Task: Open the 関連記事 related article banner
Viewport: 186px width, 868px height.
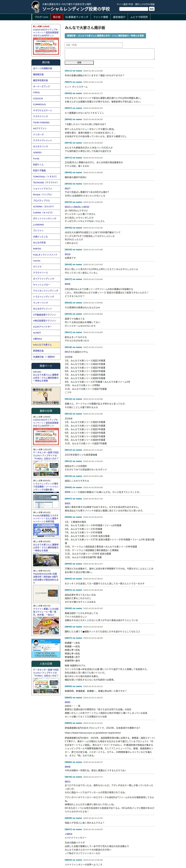Action: tap(105, 35)
